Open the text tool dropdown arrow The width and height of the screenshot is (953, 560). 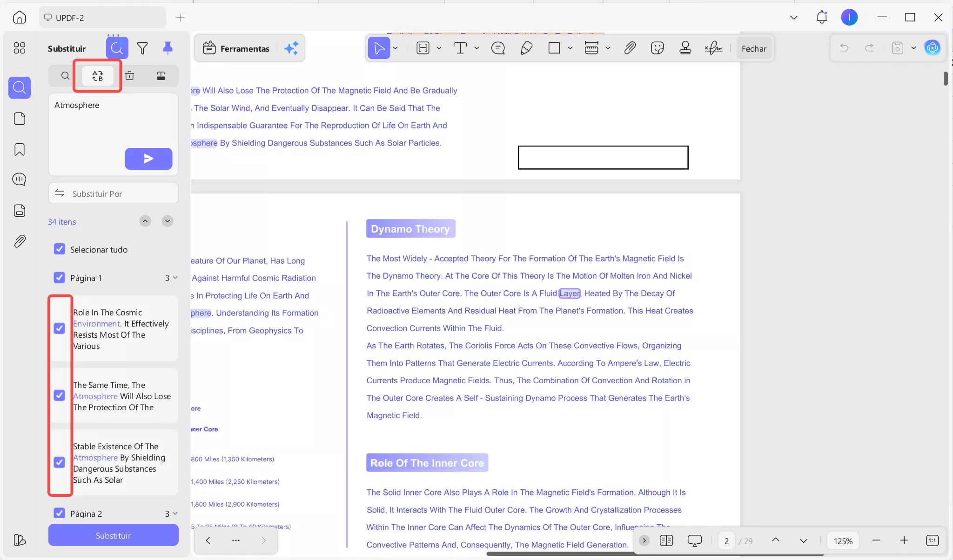pyautogui.click(x=476, y=48)
